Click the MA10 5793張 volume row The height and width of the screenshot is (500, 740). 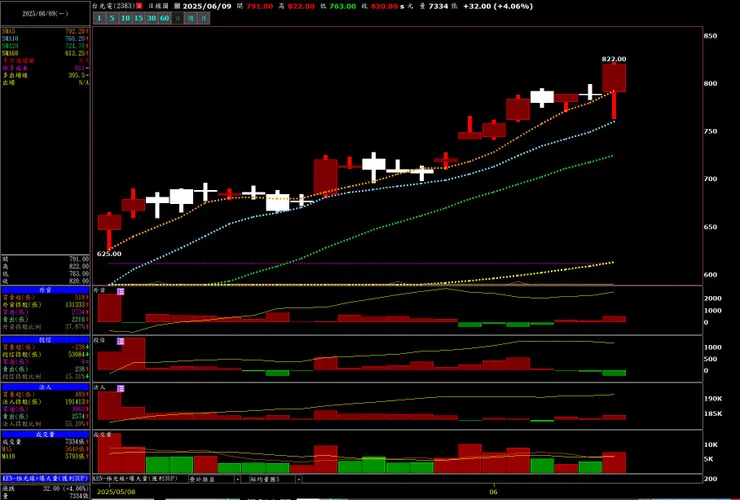click(45, 457)
